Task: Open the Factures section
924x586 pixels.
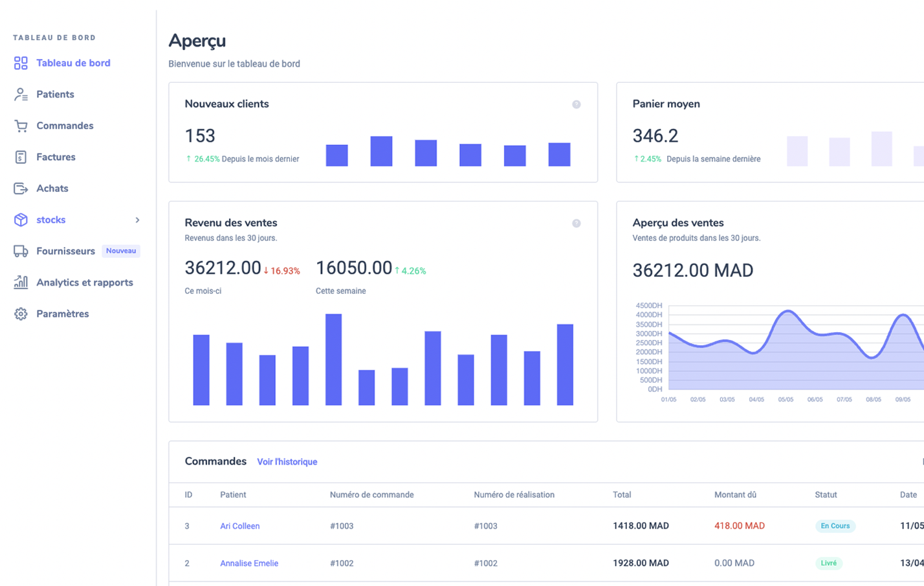Action: coord(56,157)
